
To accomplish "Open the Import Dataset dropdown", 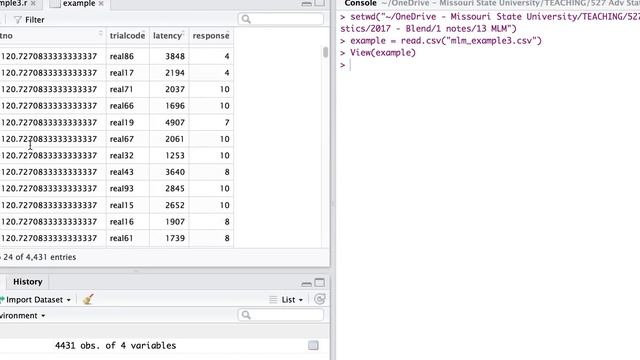I will pyautogui.click(x=36, y=300).
